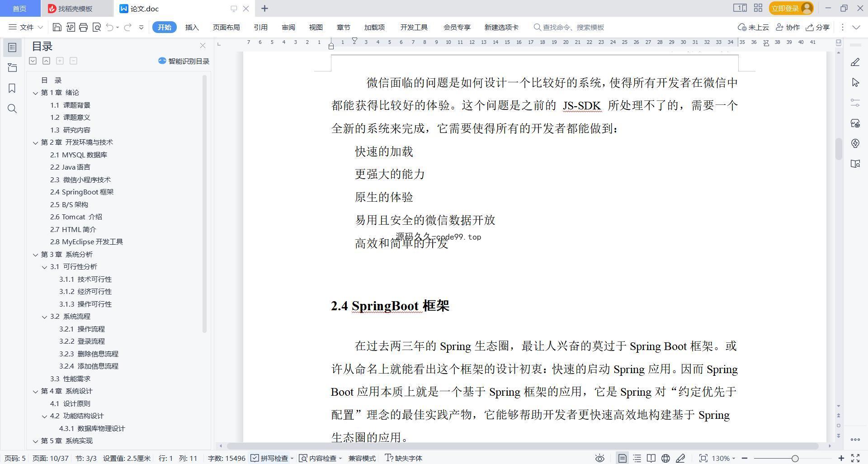This screenshot has width=868, height=464.
Task: Click 兼容模式 in status bar
Action: [x=362, y=458]
